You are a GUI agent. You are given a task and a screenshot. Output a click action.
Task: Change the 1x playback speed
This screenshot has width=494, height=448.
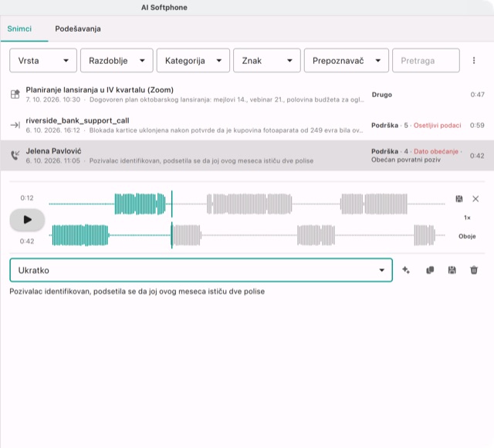(x=467, y=217)
